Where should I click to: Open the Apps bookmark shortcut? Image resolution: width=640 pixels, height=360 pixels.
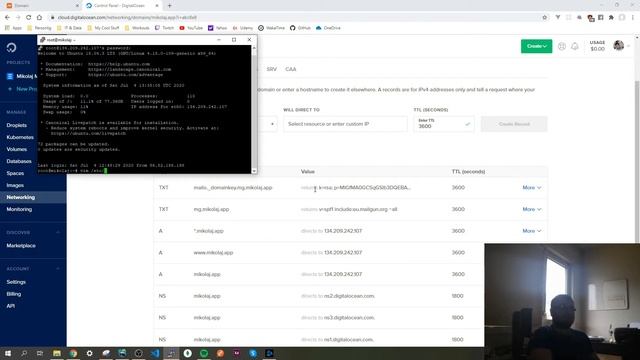coord(13,28)
